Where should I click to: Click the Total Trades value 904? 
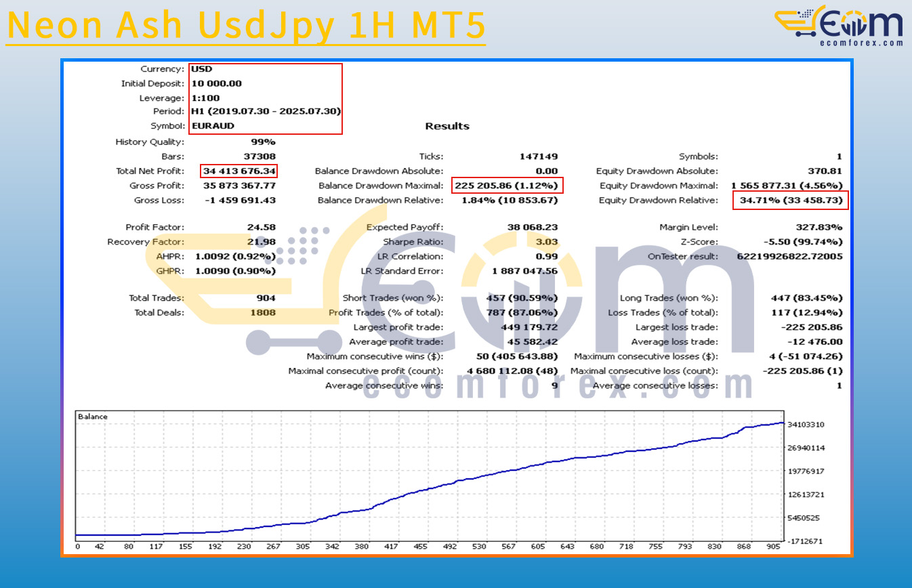click(x=266, y=298)
